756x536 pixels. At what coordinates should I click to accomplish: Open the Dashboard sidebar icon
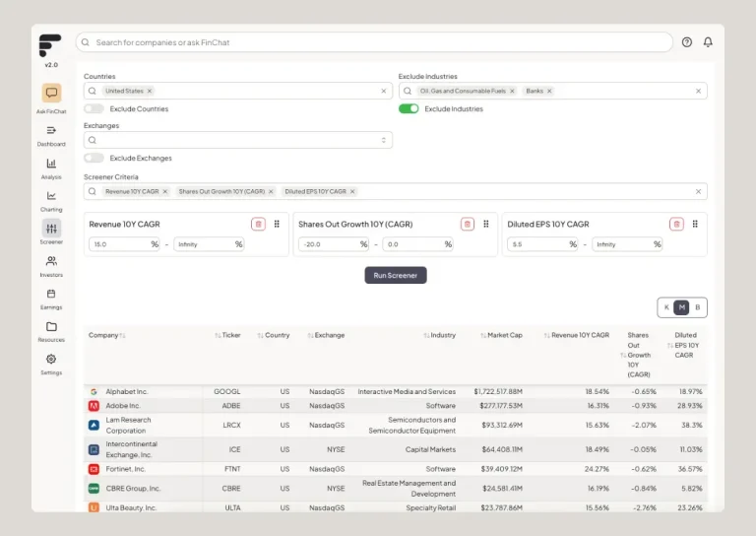click(51, 130)
